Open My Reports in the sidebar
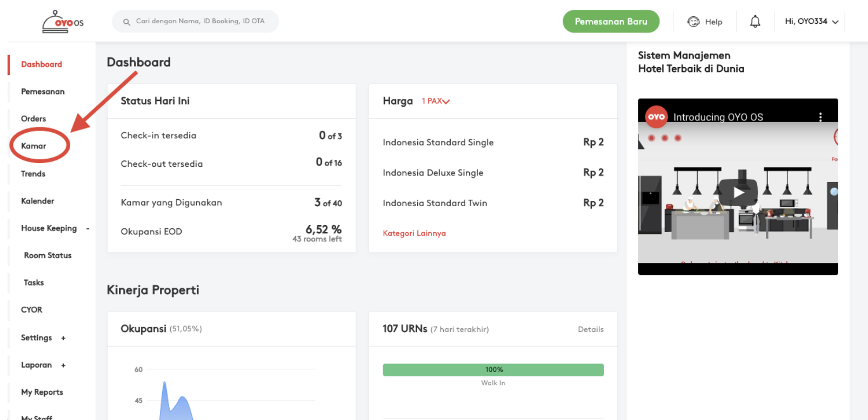Screen dimensions: 868x420 click(42, 392)
